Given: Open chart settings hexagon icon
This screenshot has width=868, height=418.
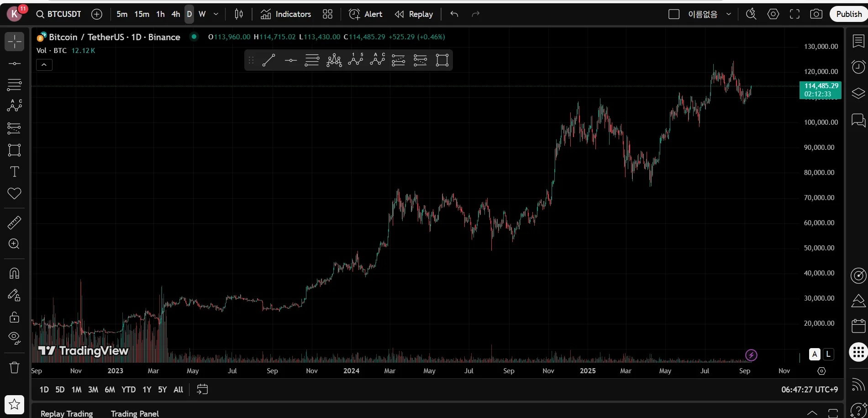Looking at the screenshot, I should click(773, 14).
